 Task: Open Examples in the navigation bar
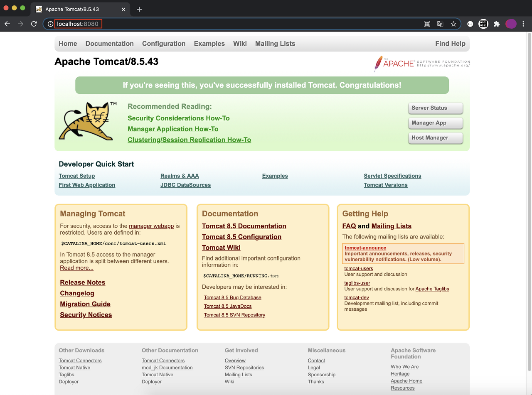209,44
